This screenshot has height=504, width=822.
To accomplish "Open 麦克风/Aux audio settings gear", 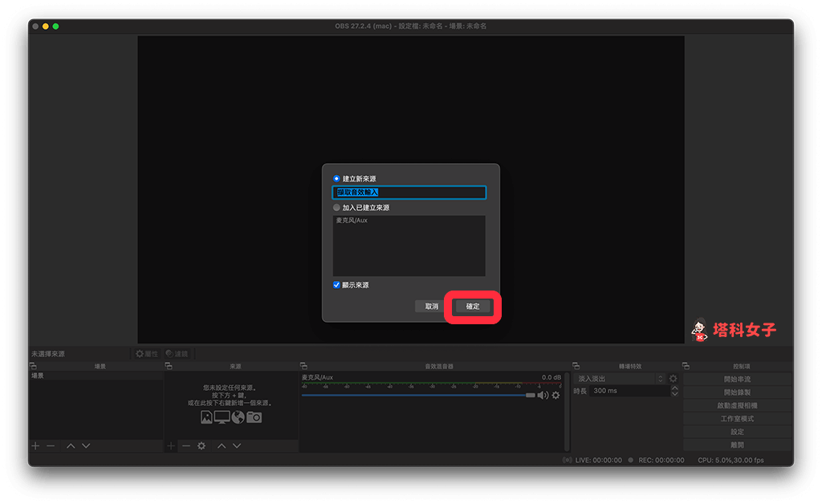I will (x=555, y=395).
